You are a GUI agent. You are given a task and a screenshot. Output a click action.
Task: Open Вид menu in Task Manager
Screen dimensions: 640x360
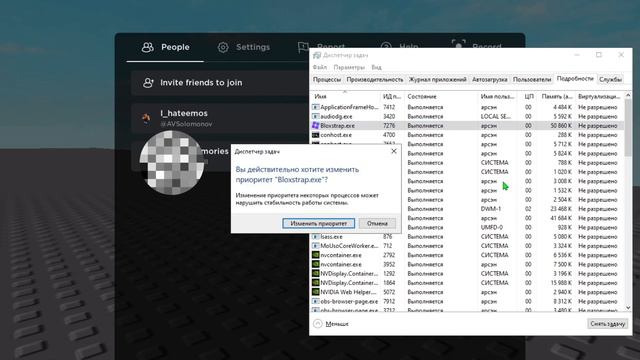coord(376,67)
